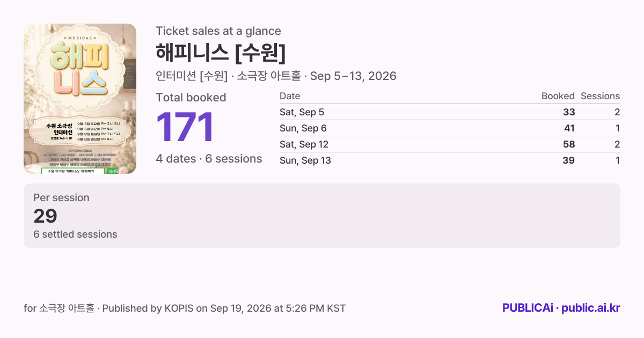Image resolution: width=644 pixels, height=338 pixels.
Task: Click the green booking button on poster
Action: [x=113, y=171]
